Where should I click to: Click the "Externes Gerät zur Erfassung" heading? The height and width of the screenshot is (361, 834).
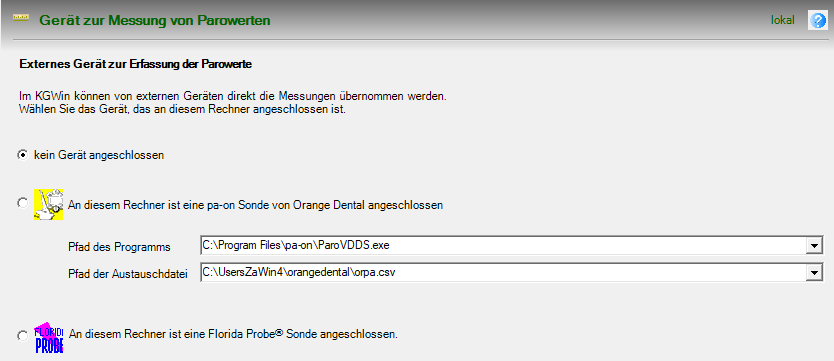click(x=135, y=65)
